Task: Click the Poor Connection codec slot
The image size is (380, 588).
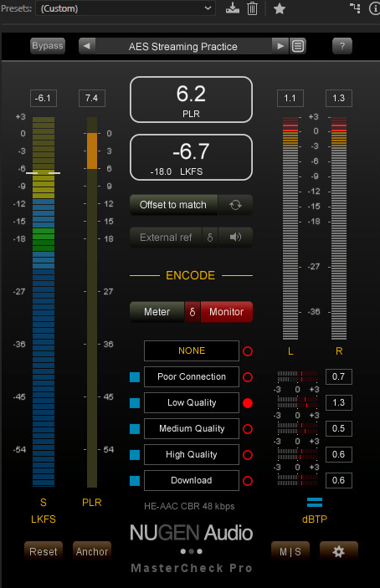Action: click(x=192, y=377)
